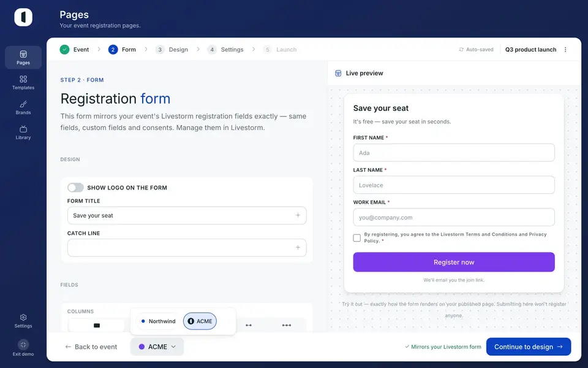This screenshot has height=368, width=588.
Task: Click the green checkmark Event step icon
Action: (64, 50)
